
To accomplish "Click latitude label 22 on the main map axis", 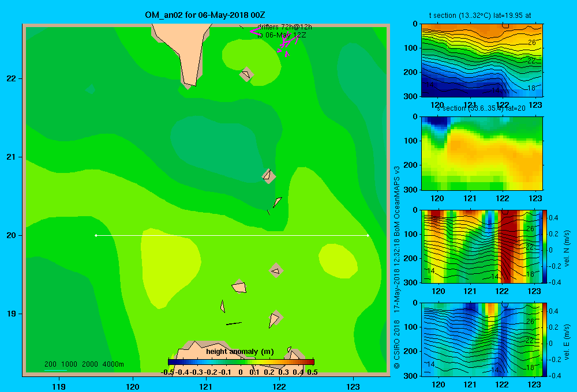I will tap(11, 78).
